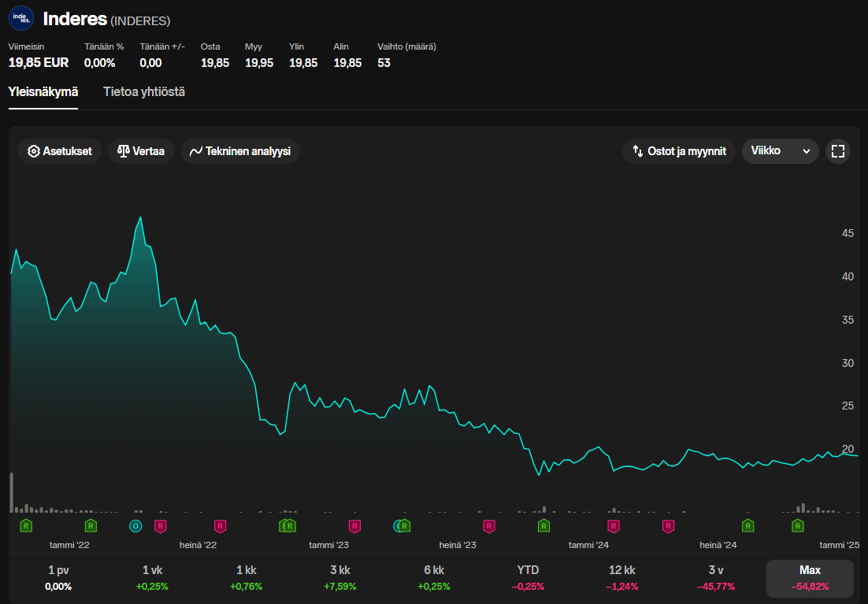The image size is (868, 604).
Task: Select the 1 vk time range
Action: tap(152, 578)
